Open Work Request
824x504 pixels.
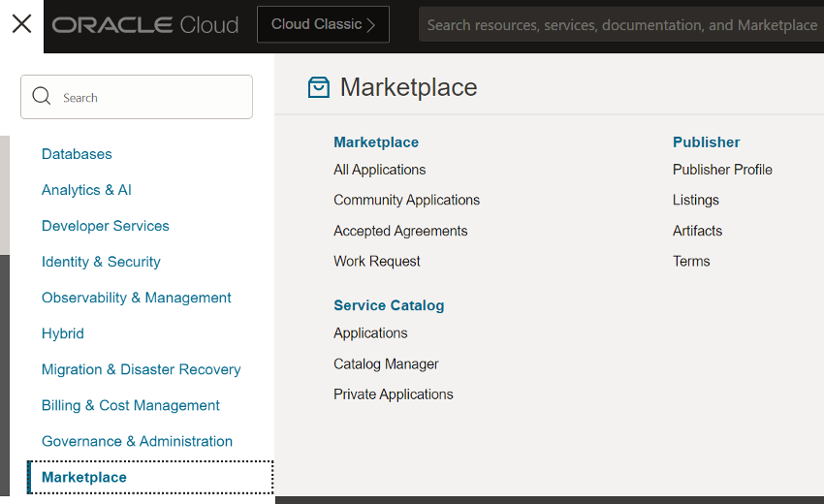[377, 261]
